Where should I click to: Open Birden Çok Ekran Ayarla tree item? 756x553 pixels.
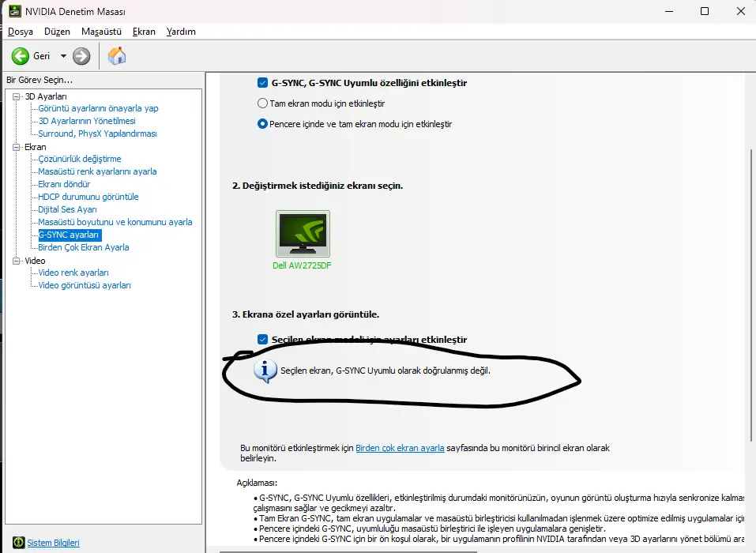tap(84, 247)
